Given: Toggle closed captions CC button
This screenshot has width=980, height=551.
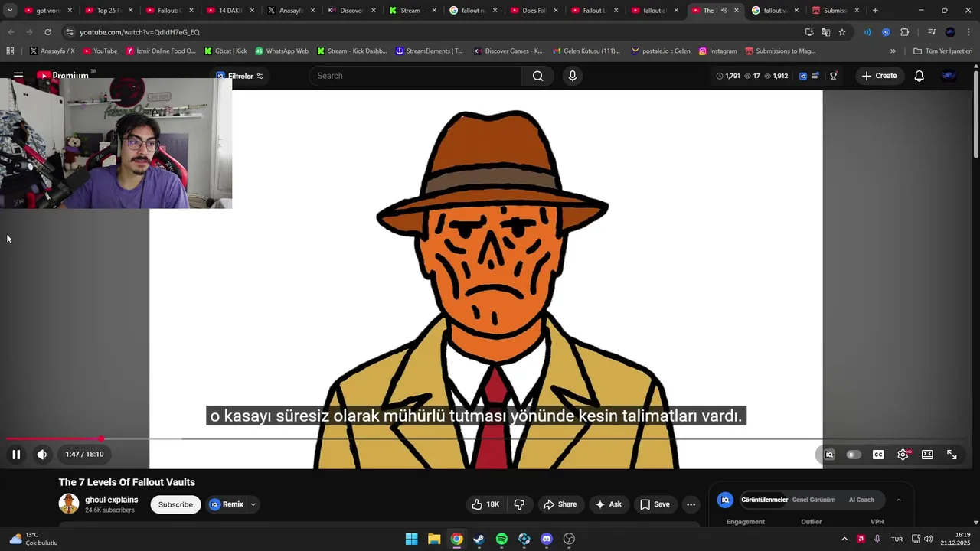Looking at the screenshot, I should 878,455.
